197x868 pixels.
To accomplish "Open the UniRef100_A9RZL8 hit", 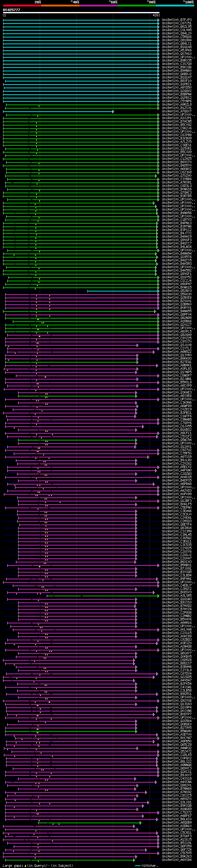I will click(x=177, y=104).
